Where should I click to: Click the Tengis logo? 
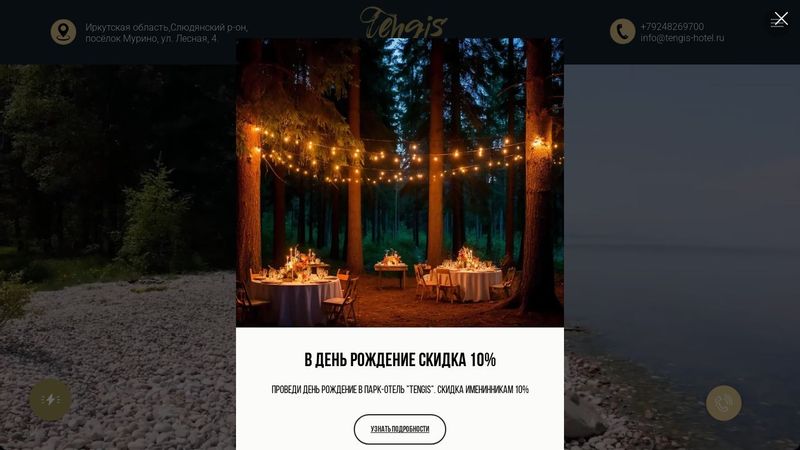[x=403, y=23]
